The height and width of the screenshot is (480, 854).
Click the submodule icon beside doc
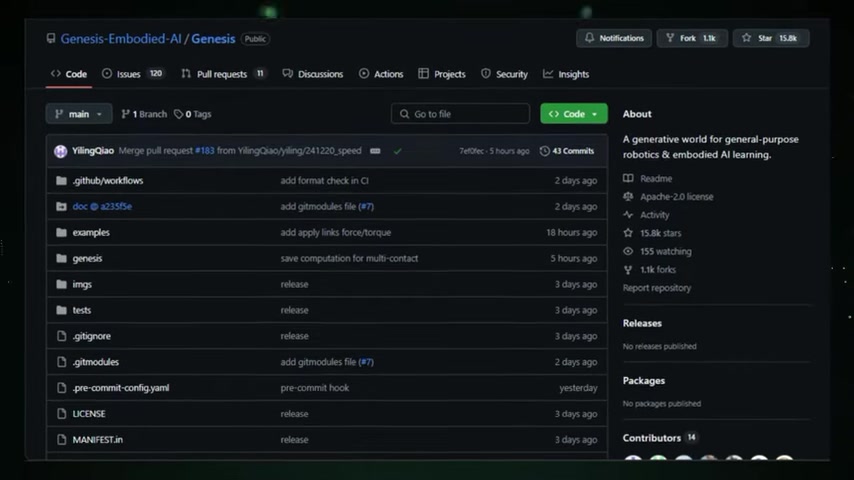coord(62,206)
